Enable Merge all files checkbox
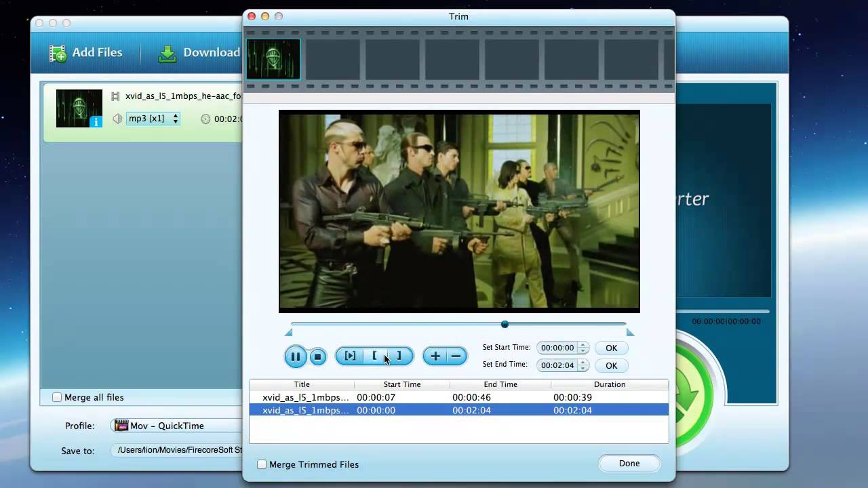 click(57, 397)
